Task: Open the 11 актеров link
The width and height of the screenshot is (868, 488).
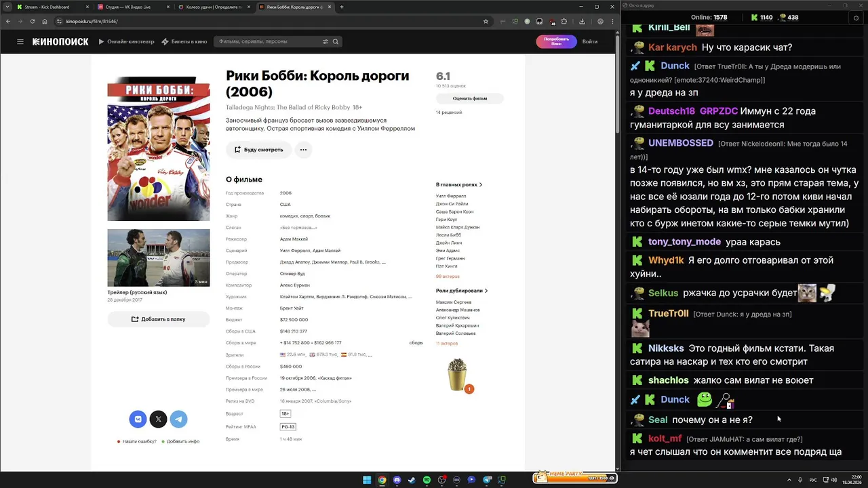Action: click(x=447, y=344)
